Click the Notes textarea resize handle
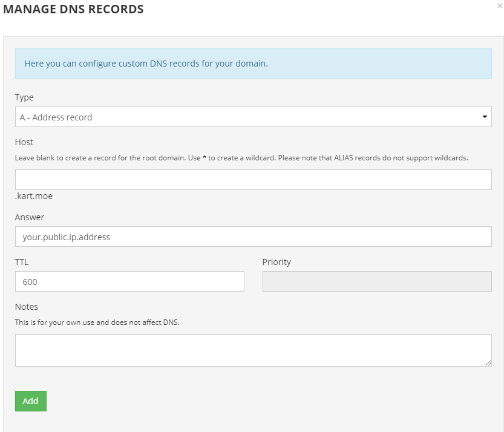This screenshot has width=504, height=432. (x=488, y=363)
